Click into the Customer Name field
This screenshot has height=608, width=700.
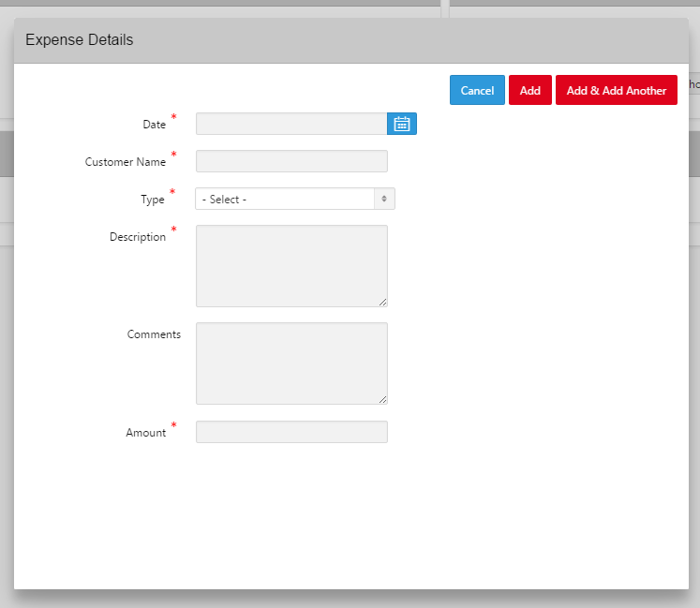tap(290, 161)
